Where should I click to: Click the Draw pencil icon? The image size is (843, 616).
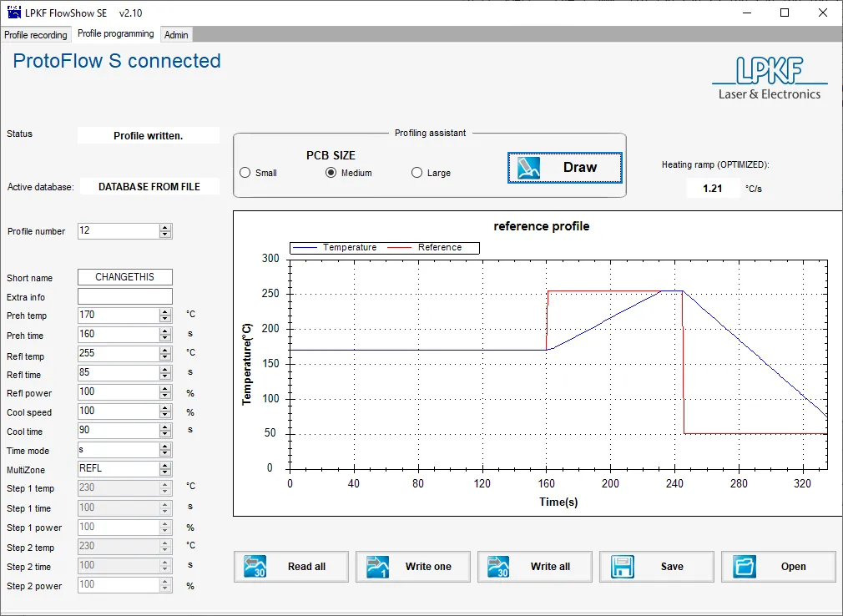528,168
